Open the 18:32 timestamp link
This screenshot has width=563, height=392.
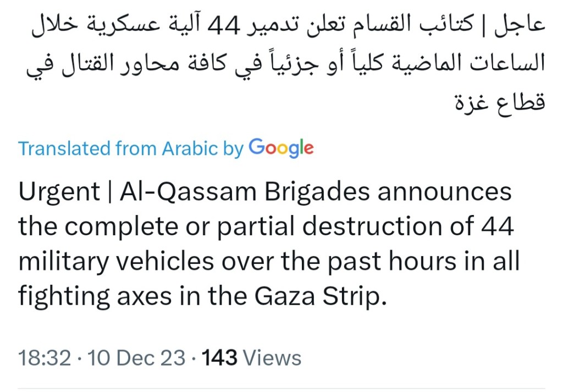[45, 358]
